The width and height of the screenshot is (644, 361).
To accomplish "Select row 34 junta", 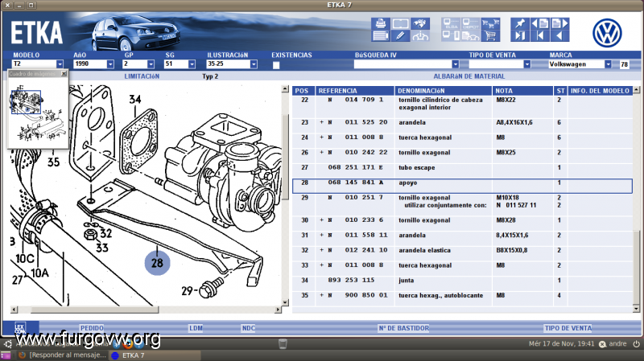I will [462, 284].
